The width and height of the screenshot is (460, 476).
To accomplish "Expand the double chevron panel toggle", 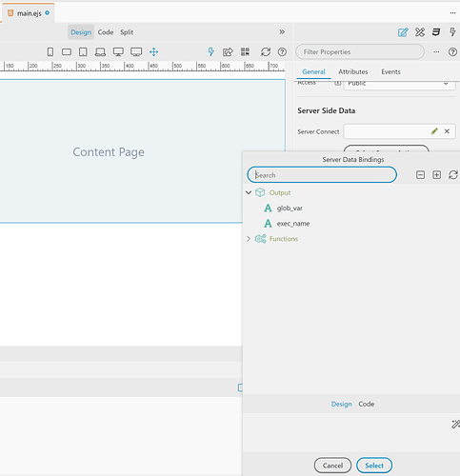I will (x=282, y=32).
